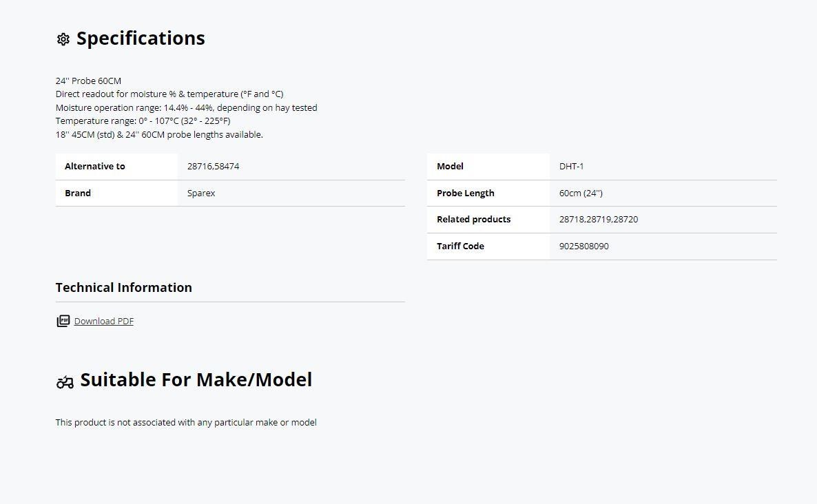Click the 60cm (24'') probe length value

(581, 193)
